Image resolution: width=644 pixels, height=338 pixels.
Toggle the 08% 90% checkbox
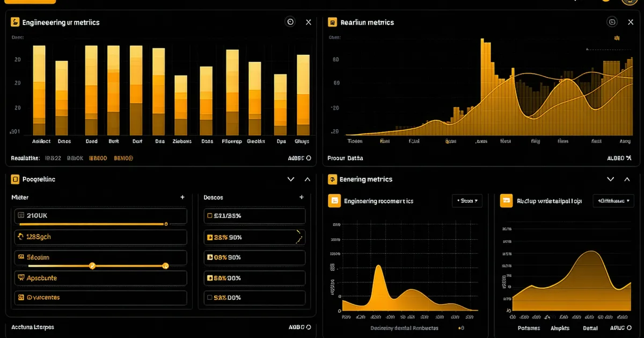pyautogui.click(x=210, y=258)
